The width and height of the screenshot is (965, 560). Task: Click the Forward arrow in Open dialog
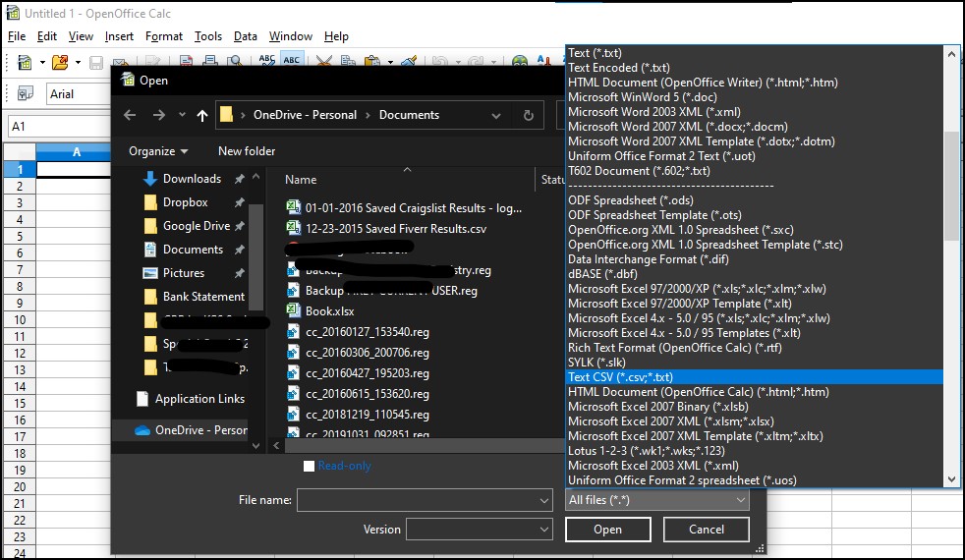click(x=159, y=115)
